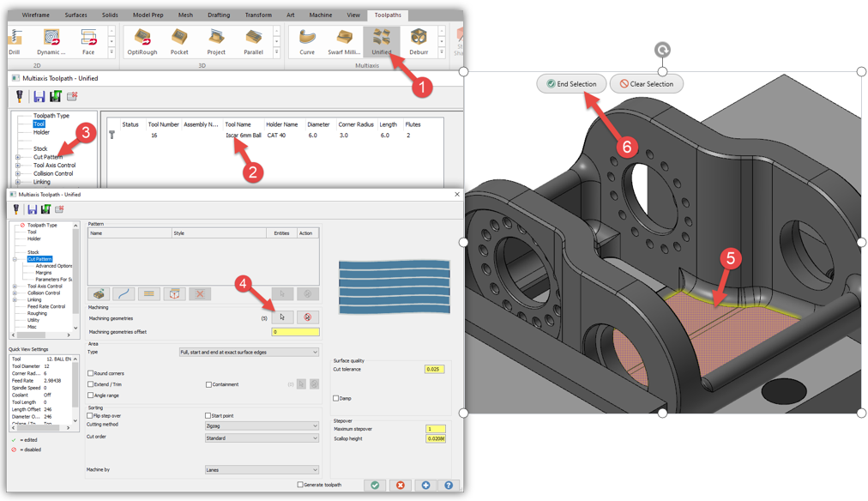Add a box pattern with wireframe cube icon

click(174, 294)
